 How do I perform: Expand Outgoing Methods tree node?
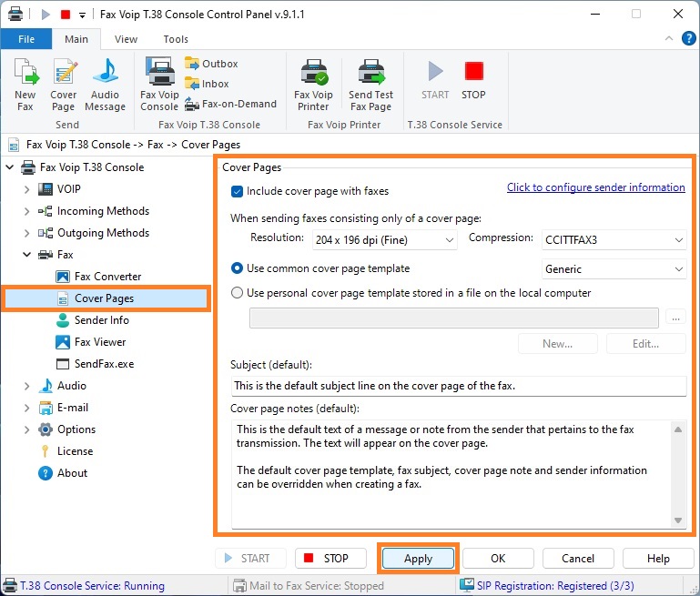pos(26,233)
